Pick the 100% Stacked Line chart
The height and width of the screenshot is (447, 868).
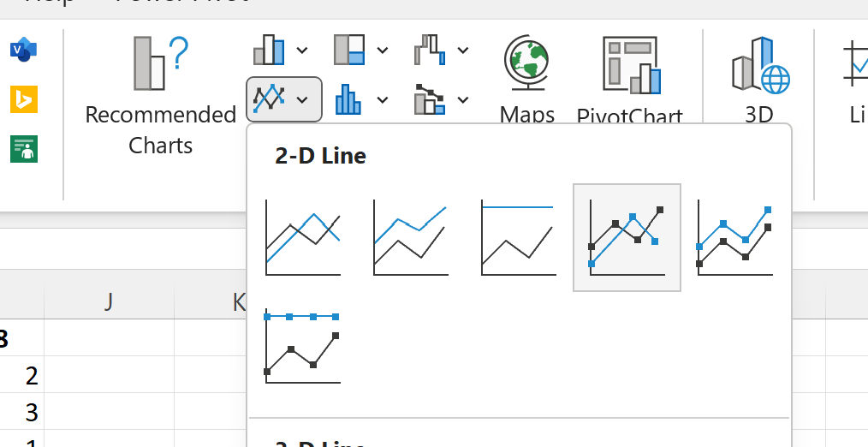pyautogui.click(x=518, y=237)
